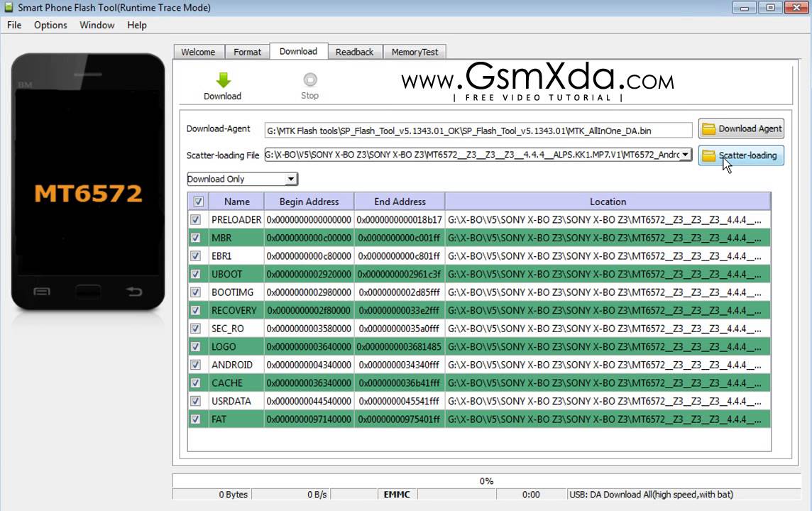Screen dimensions: 812x511
Task: Uncheck the PRELOADER partition checkbox
Action: point(195,219)
